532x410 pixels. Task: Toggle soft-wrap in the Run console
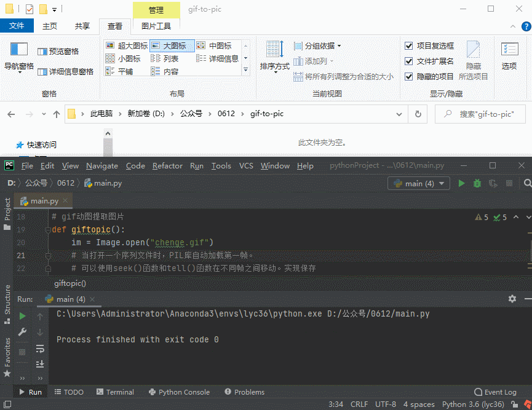(x=40, y=349)
